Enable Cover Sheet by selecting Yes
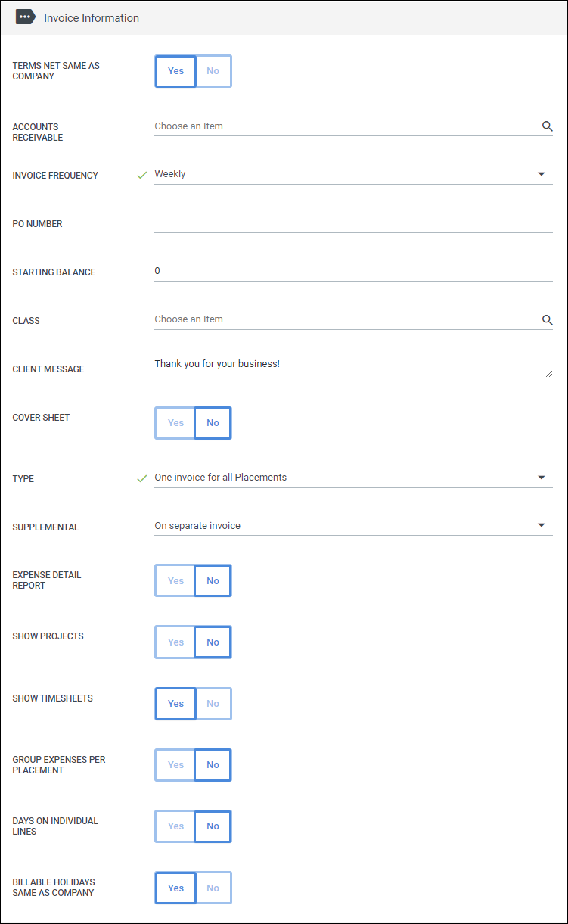Viewport: 568px width, 924px height. pyautogui.click(x=175, y=423)
